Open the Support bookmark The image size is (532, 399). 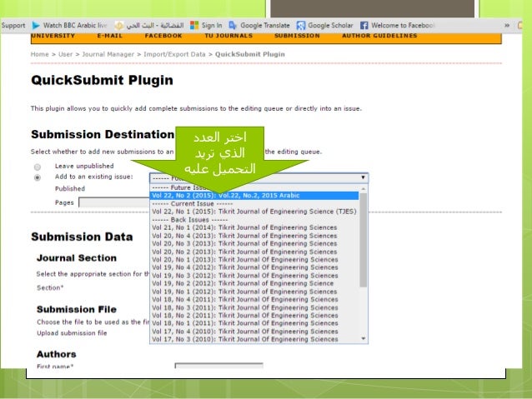[13, 26]
